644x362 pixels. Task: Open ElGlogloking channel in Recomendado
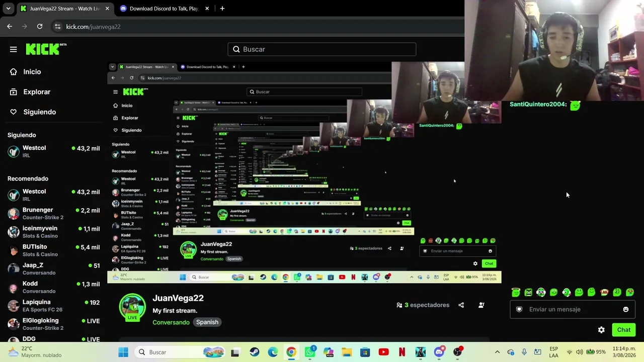click(53, 324)
